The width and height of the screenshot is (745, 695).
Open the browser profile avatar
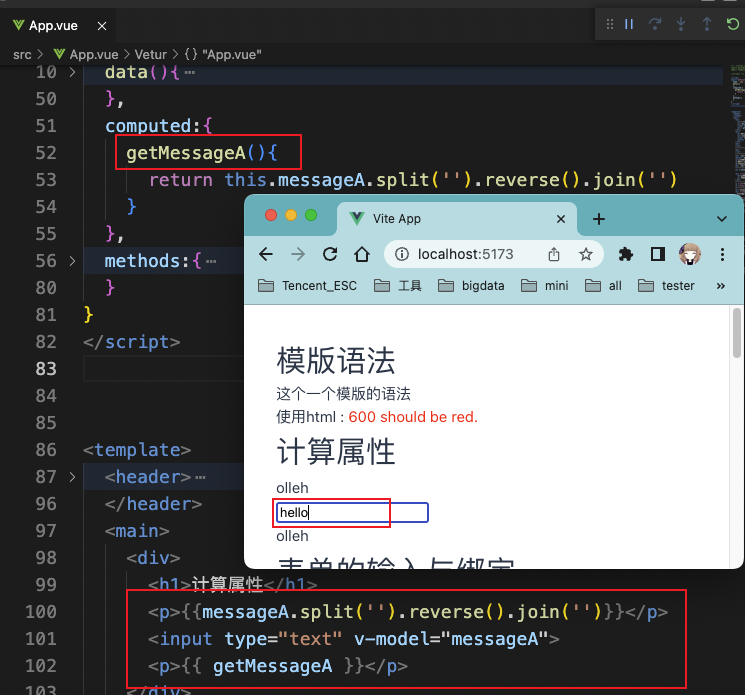coord(689,254)
